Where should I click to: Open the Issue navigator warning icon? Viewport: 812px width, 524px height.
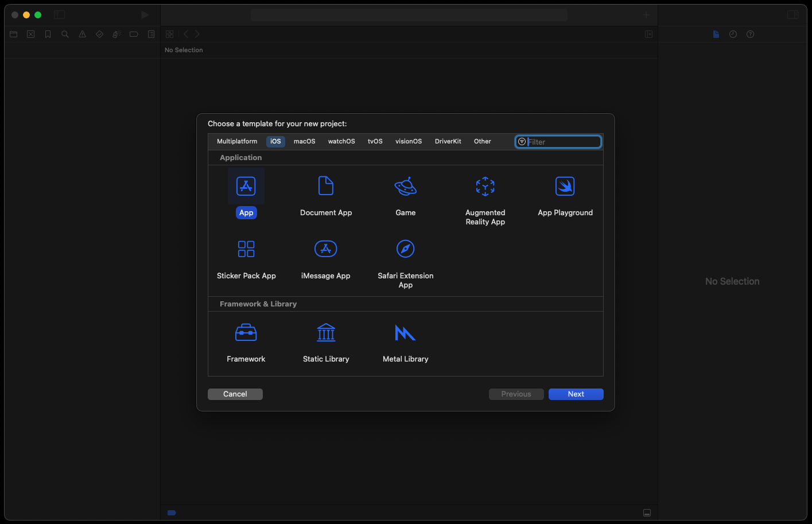[83, 34]
